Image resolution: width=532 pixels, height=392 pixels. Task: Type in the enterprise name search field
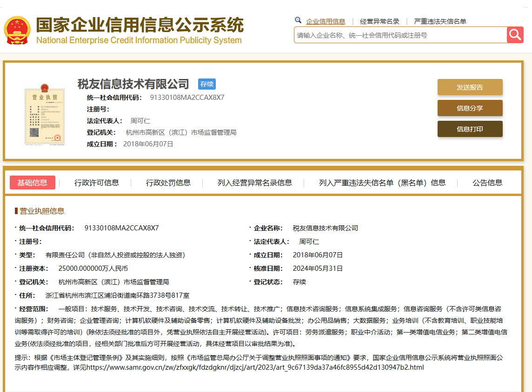400,35
